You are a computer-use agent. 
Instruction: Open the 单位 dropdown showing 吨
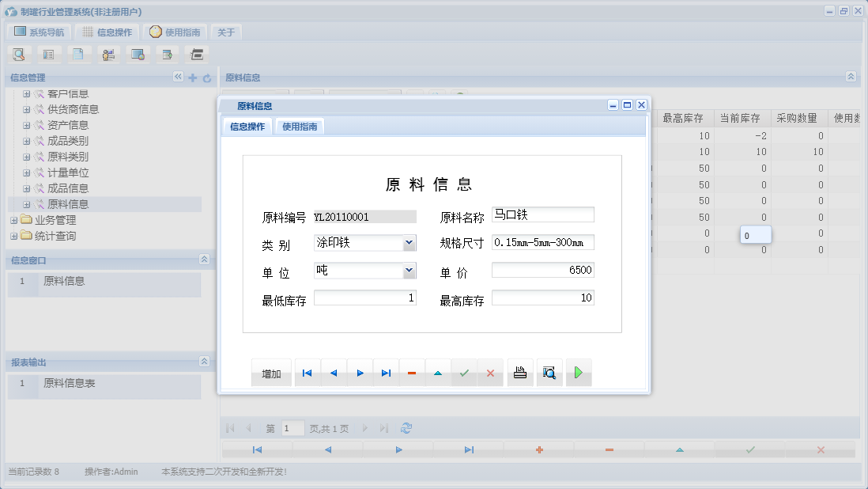(x=409, y=271)
